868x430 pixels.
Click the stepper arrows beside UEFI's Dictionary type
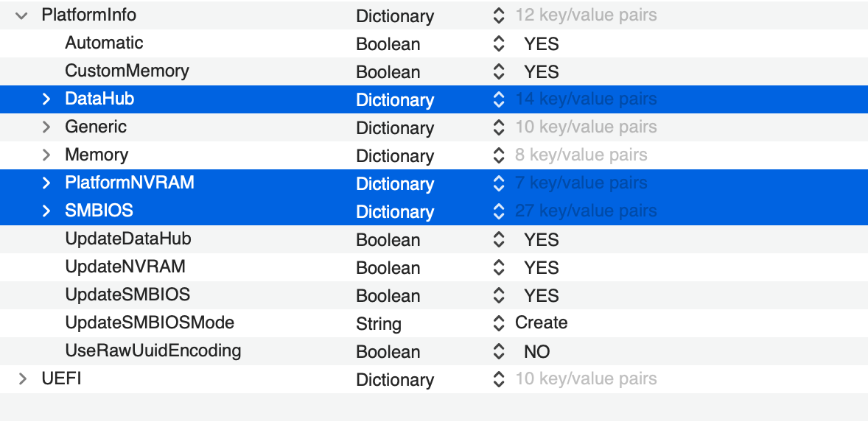pyautogui.click(x=499, y=380)
